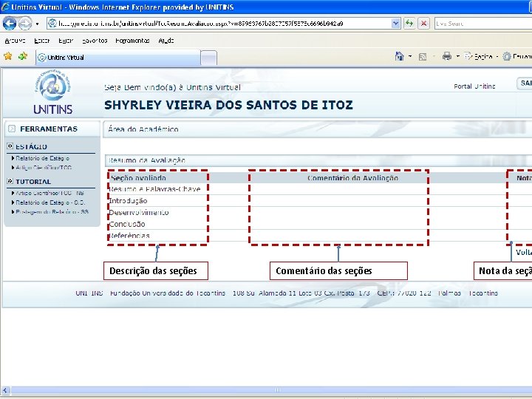
Task: Click the Seção avaliada column header
Action: point(138,178)
